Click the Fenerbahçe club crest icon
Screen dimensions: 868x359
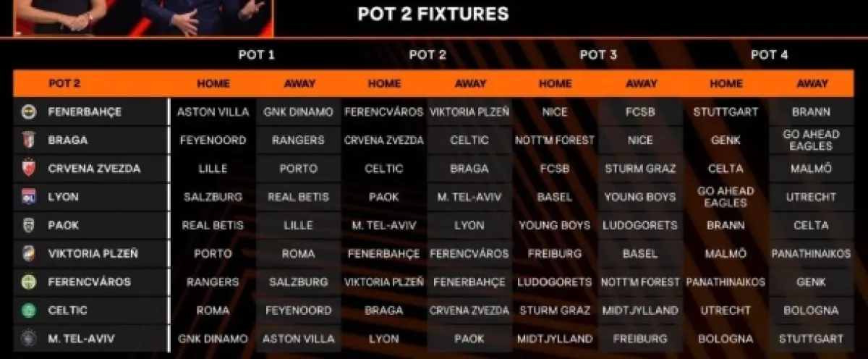[29, 112]
